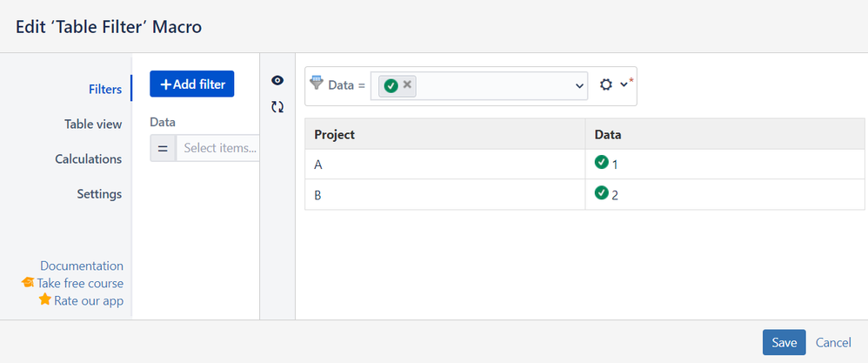
Task: Click the equals operator button
Action: pos(163,148)
